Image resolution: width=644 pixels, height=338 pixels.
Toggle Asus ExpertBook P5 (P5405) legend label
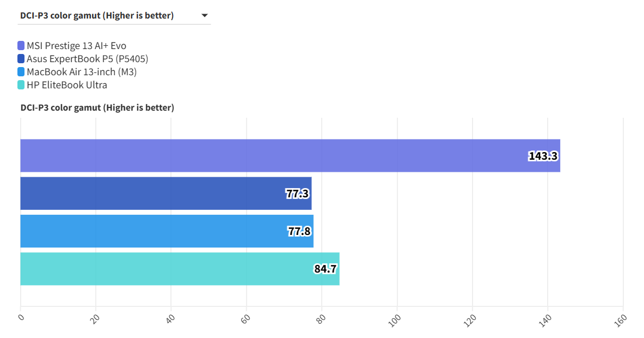[87, 59]
